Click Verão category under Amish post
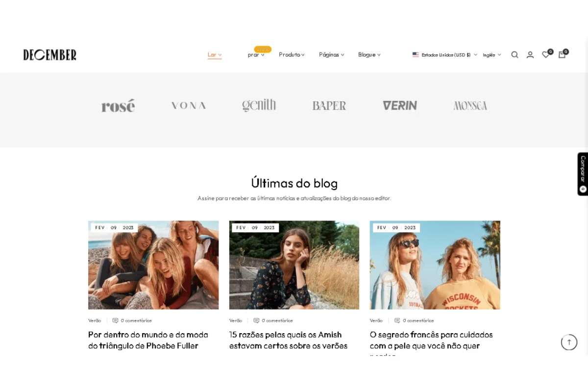The width and height of the screenshot is (588, 392). [236, 320]
